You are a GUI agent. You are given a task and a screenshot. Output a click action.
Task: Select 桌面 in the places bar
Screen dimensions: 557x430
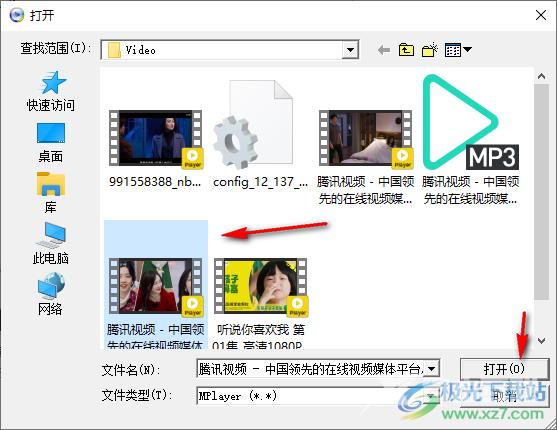[51, 143]
